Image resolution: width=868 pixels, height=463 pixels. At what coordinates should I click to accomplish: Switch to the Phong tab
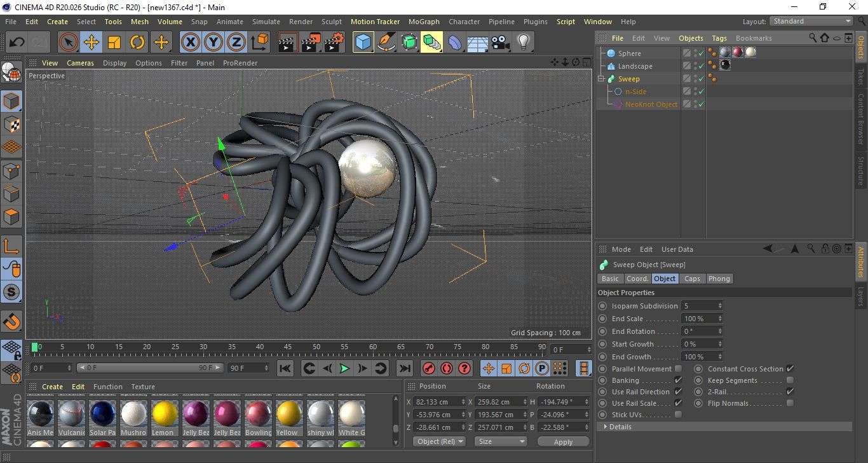pyautogui.click(x=719, y=279)
